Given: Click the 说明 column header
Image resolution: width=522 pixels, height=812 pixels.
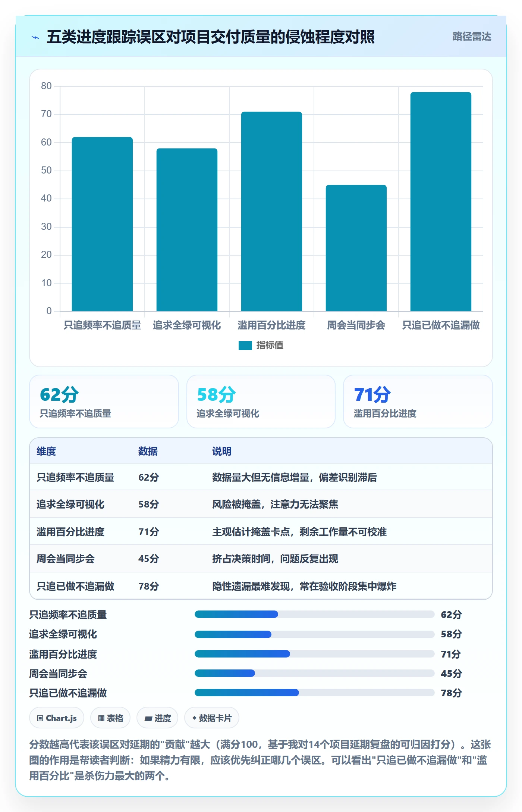Looking at the screenshot, I should [x=222, y=451].
